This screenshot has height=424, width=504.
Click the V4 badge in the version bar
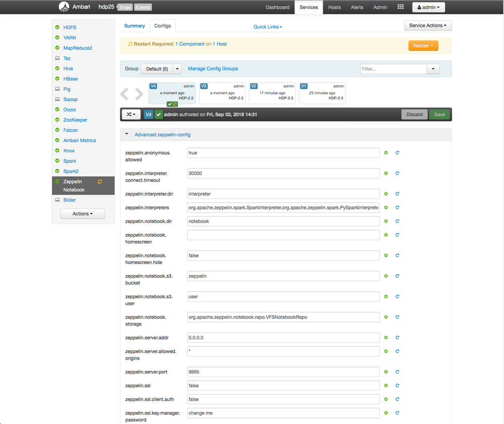148,114
